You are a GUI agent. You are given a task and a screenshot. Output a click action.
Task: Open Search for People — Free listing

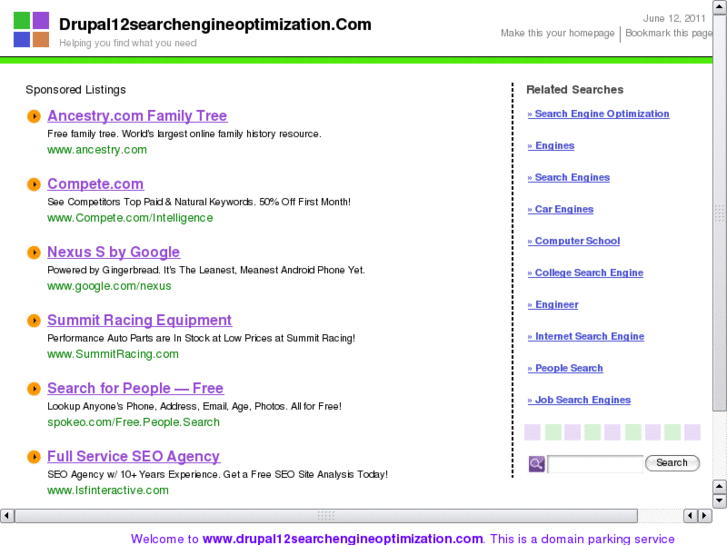coord(135,388)
